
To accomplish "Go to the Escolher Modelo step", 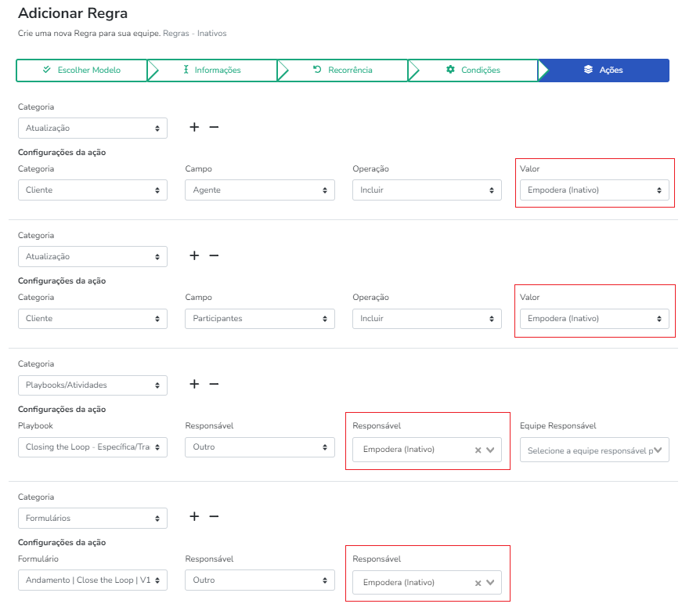I will tap(81, 70).
